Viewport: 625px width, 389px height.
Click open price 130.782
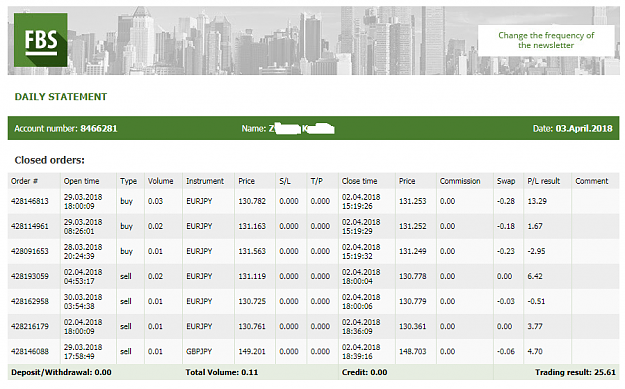tap(252, 201)
